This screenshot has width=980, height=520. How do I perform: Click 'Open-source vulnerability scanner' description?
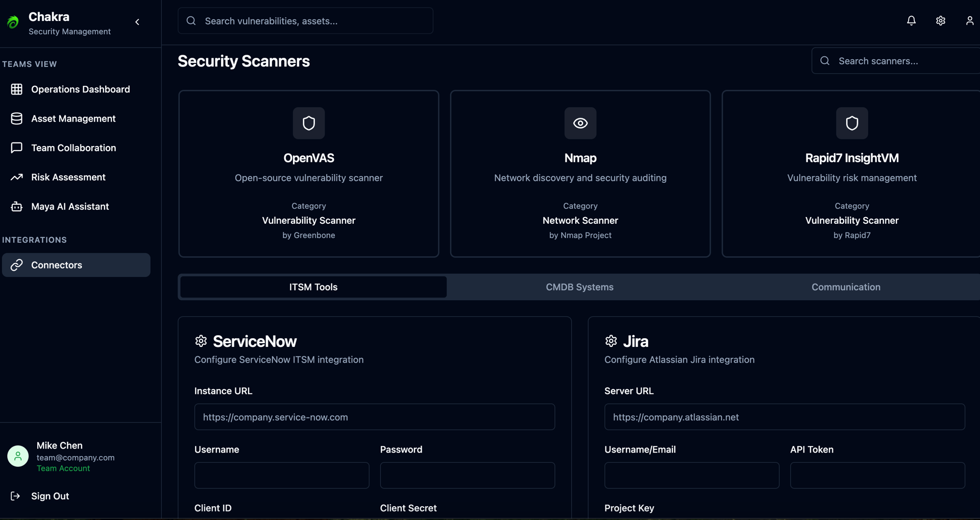point(309,178)
